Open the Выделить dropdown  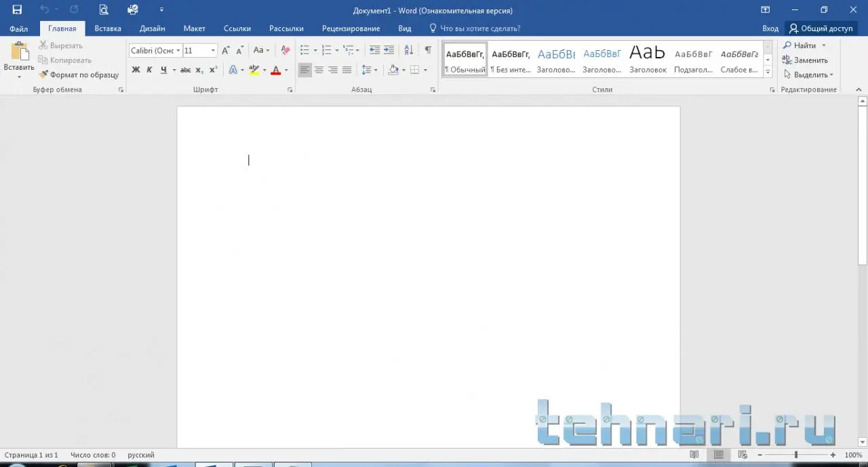point(808,75)
